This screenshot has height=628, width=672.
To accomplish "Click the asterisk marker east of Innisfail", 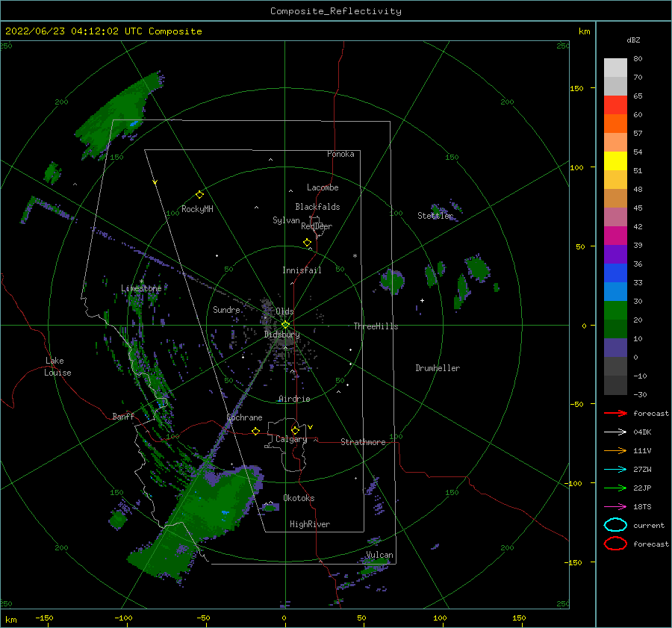I will (355, 256).
